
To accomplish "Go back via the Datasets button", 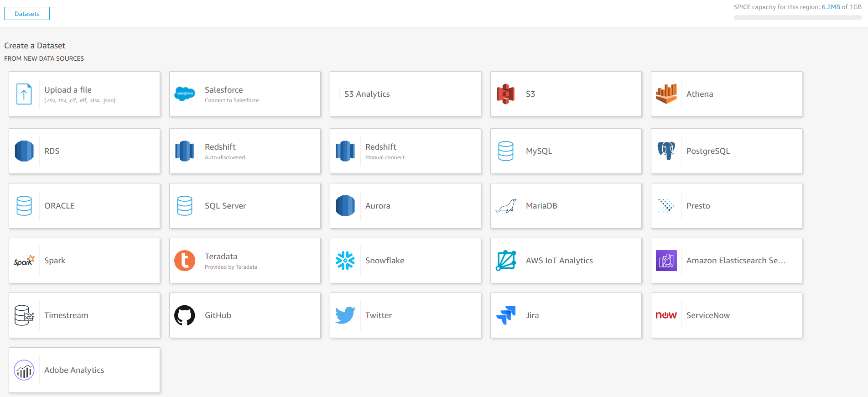I will pyautogui.click(x=27, y=14).
